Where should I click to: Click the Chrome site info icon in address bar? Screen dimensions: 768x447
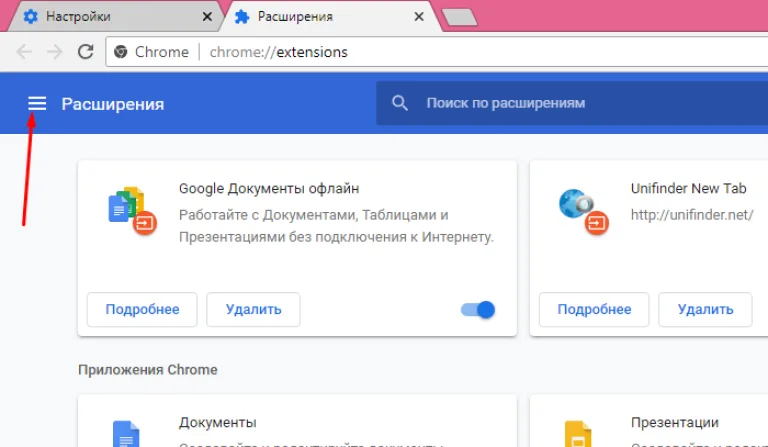(x=120, y=52)
